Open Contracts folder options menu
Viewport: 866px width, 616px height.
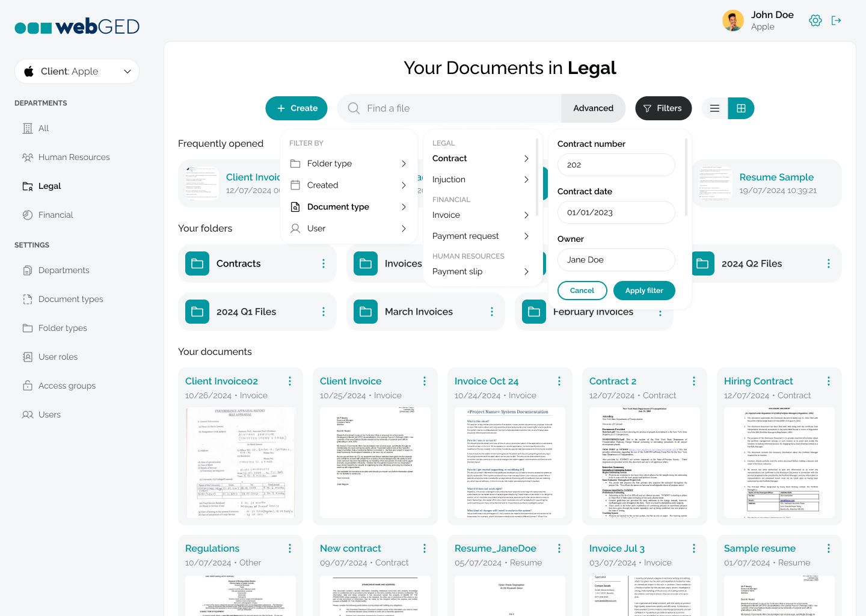tap(324, 263)
